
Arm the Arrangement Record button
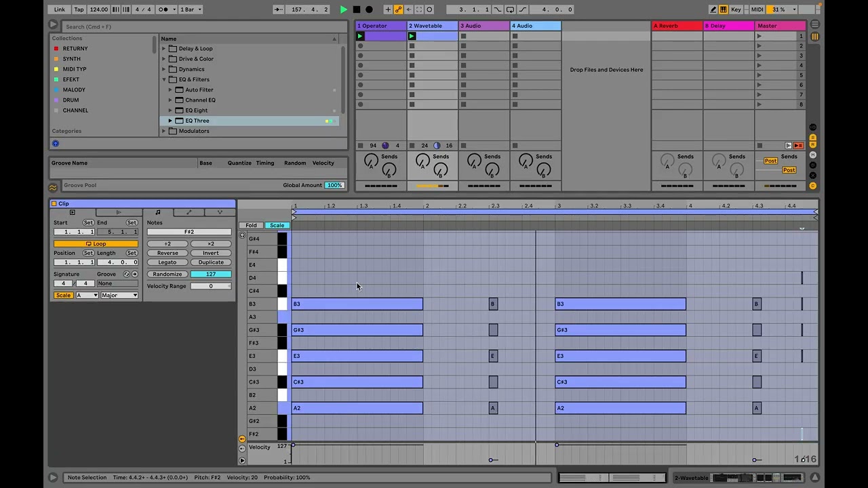pos(369,9)
